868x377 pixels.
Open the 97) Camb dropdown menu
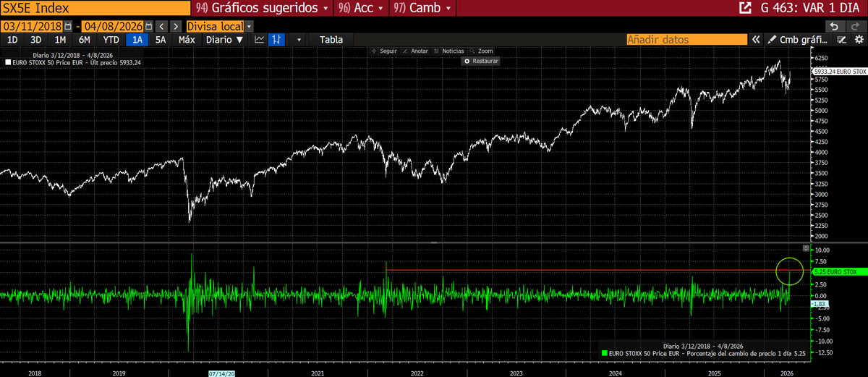[423, 8]
